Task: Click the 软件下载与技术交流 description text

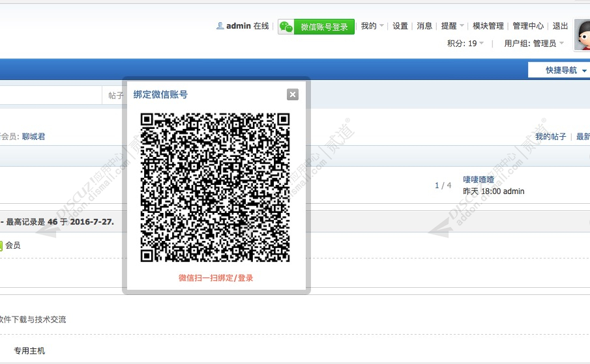Action: click(33, 320)
